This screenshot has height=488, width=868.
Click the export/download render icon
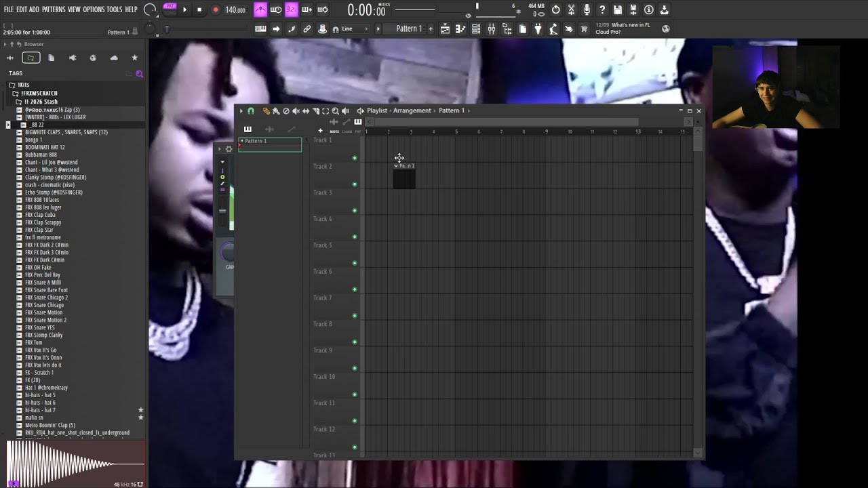pos(665,9)
